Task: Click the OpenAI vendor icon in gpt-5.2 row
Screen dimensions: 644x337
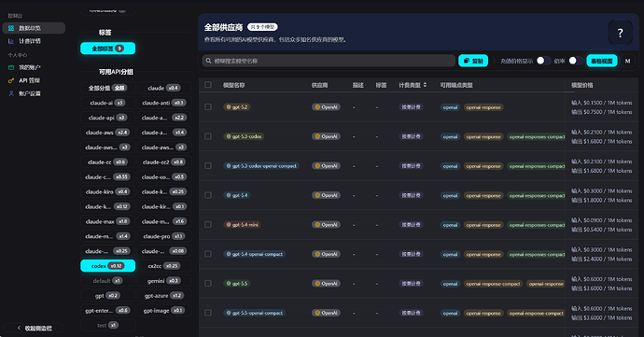Action: [x=317, y=107]
